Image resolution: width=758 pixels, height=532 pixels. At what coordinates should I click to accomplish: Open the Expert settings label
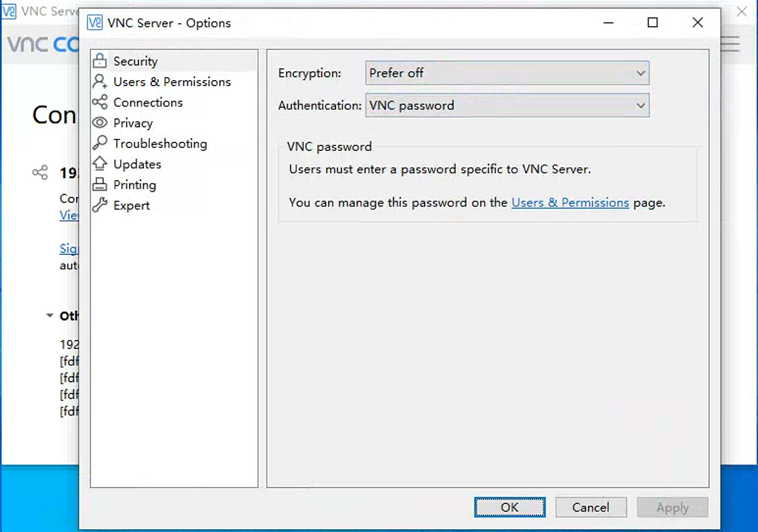coord(132,206)
